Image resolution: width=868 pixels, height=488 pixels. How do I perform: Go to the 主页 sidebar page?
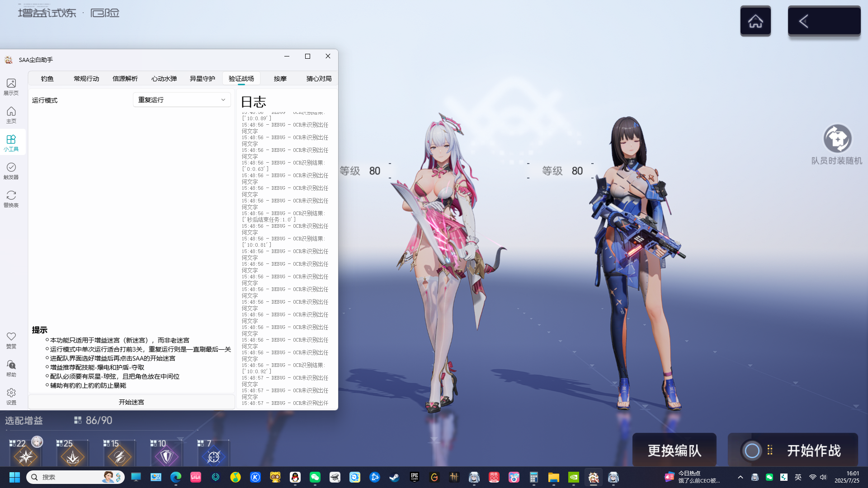click(11, 115)
